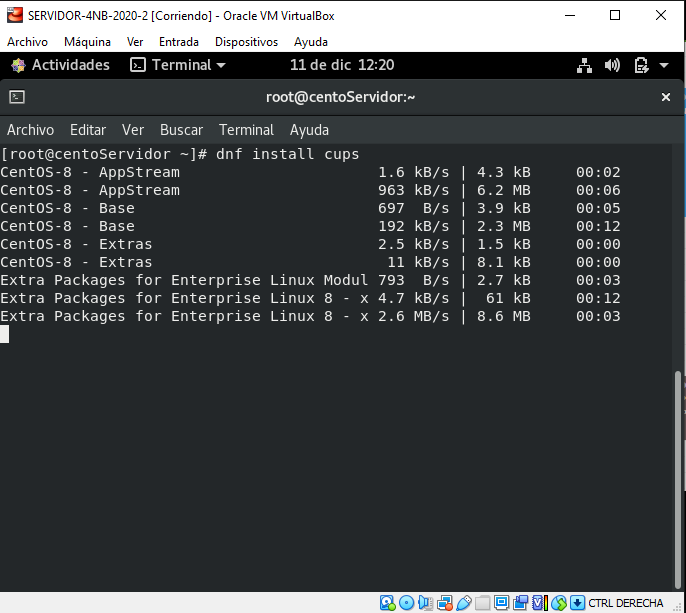Click the VirtualBox window resize grip
Image resolution: width=686 pixels, height=613 pixels.
click(679, 607)
